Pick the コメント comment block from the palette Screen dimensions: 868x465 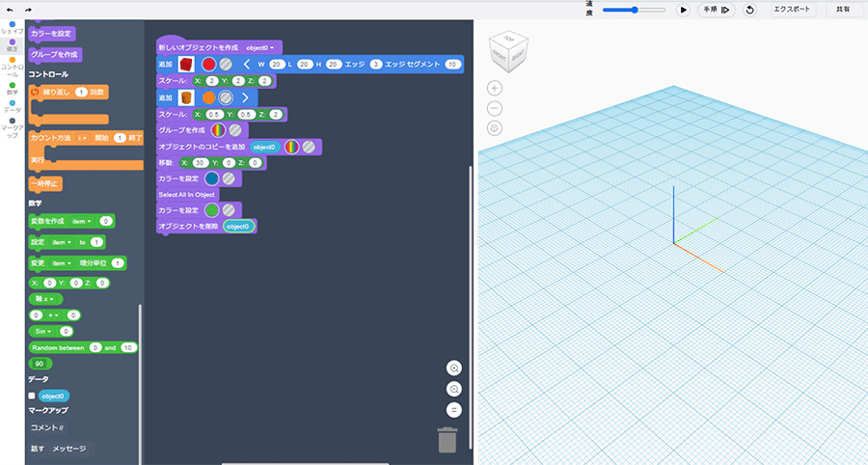(47, 428)
